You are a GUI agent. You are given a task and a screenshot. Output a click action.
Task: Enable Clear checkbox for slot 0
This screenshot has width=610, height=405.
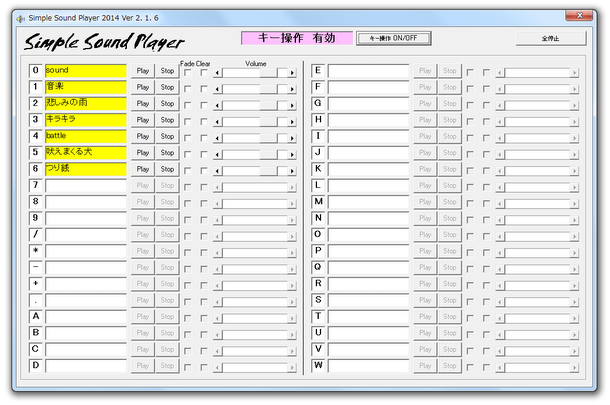pyautogui.click(x=204, y=73)
